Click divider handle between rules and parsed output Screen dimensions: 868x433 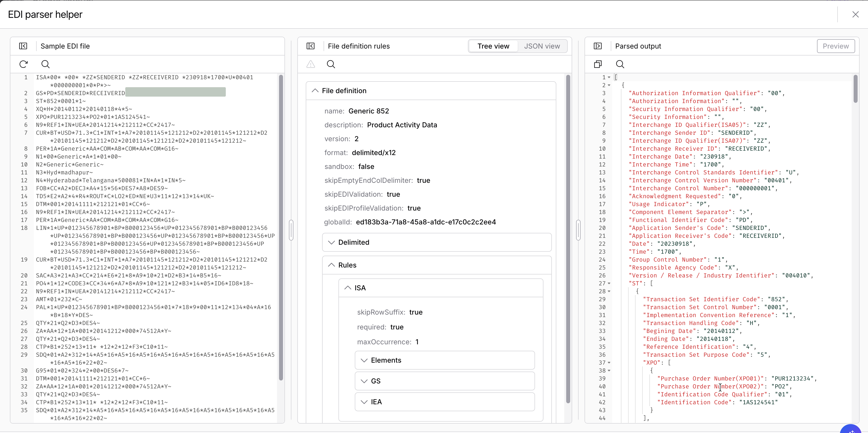[x=578, y=230]
